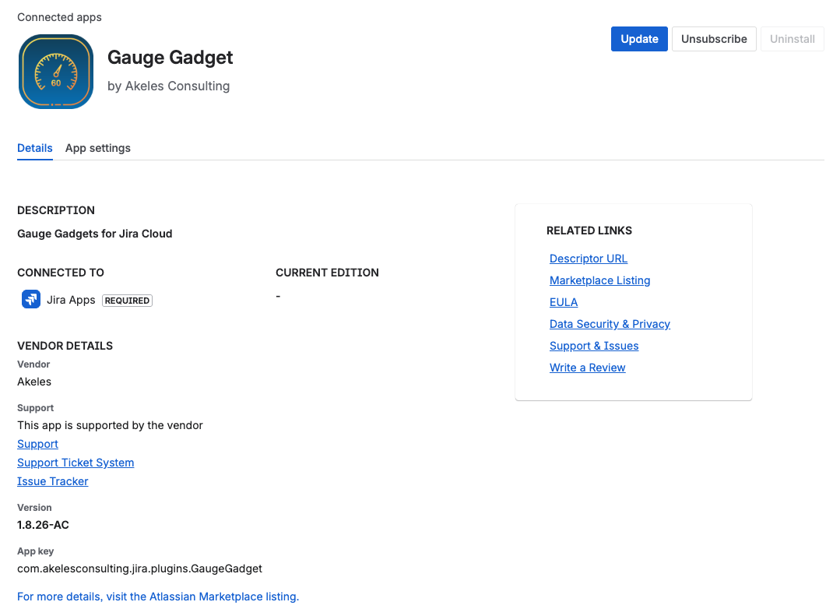
Task: Open the Marketplace Listing link
Action: tap(599, 280)
